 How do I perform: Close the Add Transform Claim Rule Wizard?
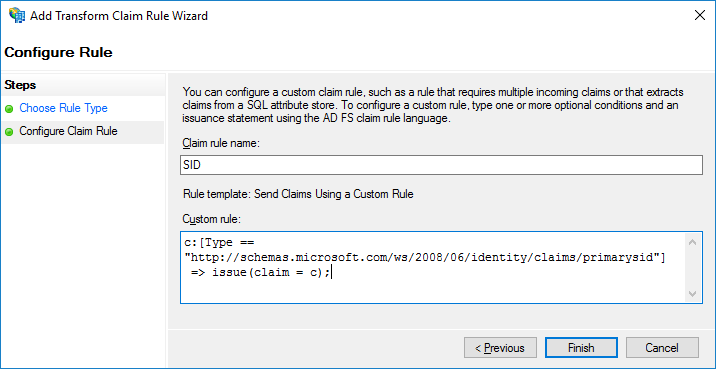coord(700,16)
